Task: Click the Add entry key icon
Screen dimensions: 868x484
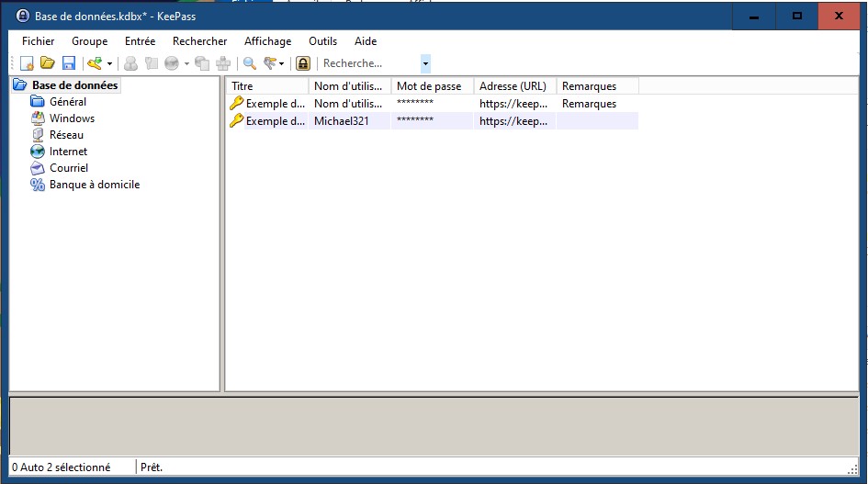Action: [x=95, y=63]
